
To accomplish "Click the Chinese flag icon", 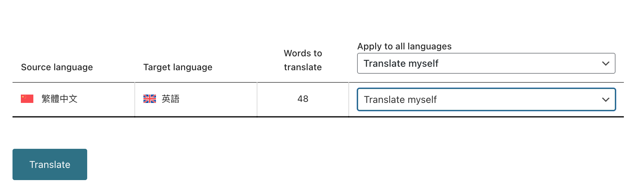I will (27, 99).
